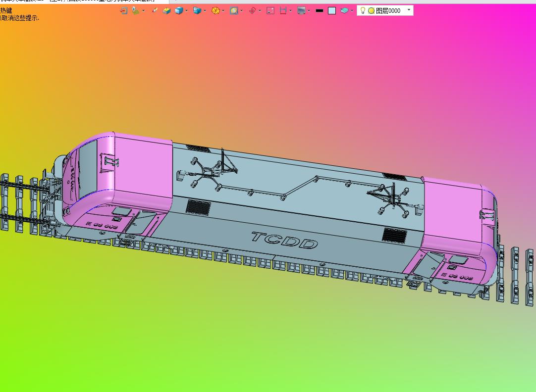Click the orange wireframe polygon icon
This screenshot has width=536, height=392.
[x=215, y=10]
